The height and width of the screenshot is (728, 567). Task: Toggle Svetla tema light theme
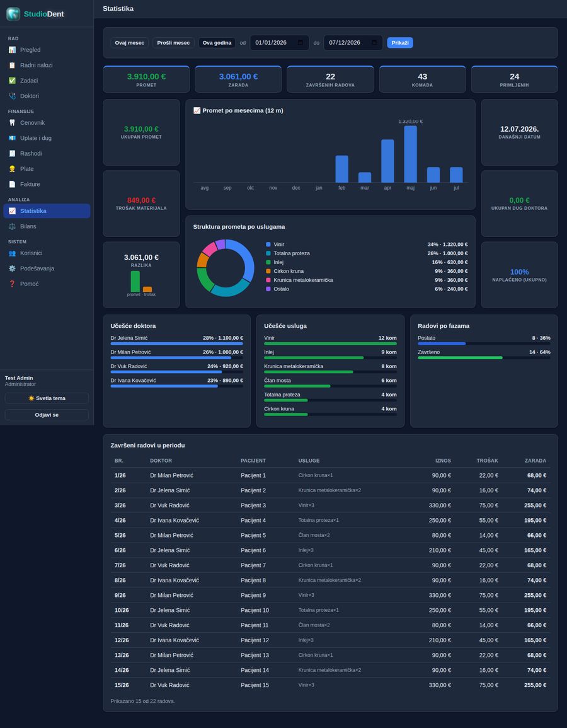tap(47, 398)
